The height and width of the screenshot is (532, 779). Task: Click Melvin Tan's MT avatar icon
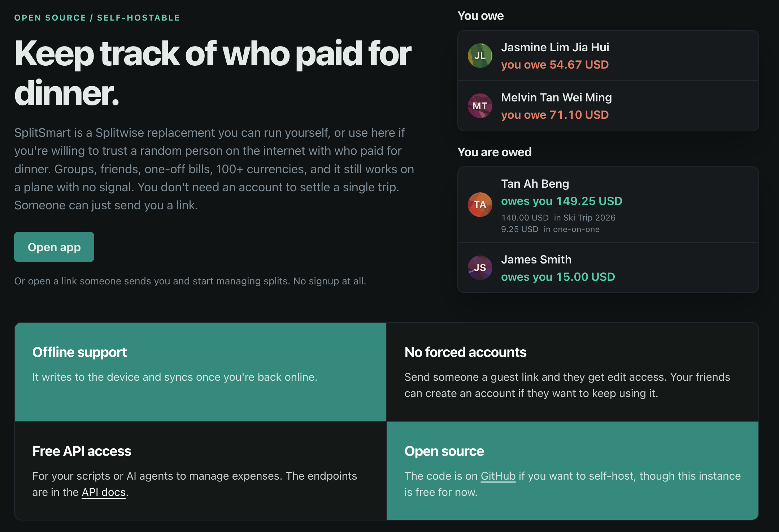(480, 106)
